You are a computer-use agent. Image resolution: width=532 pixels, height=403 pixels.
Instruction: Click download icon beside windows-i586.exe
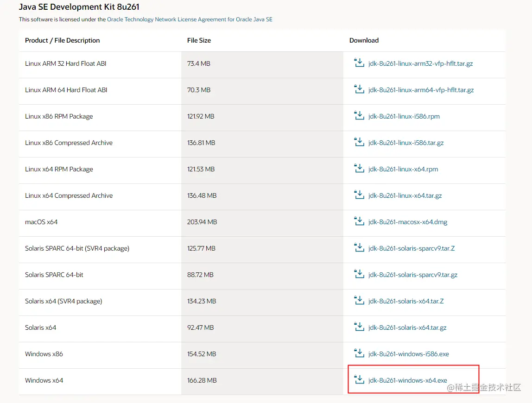tap(359, 353)
